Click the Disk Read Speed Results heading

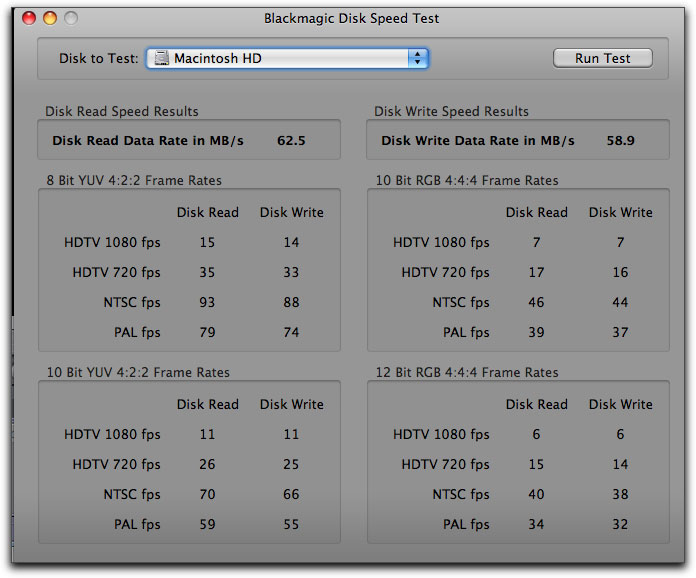click(x=122, y=111)
